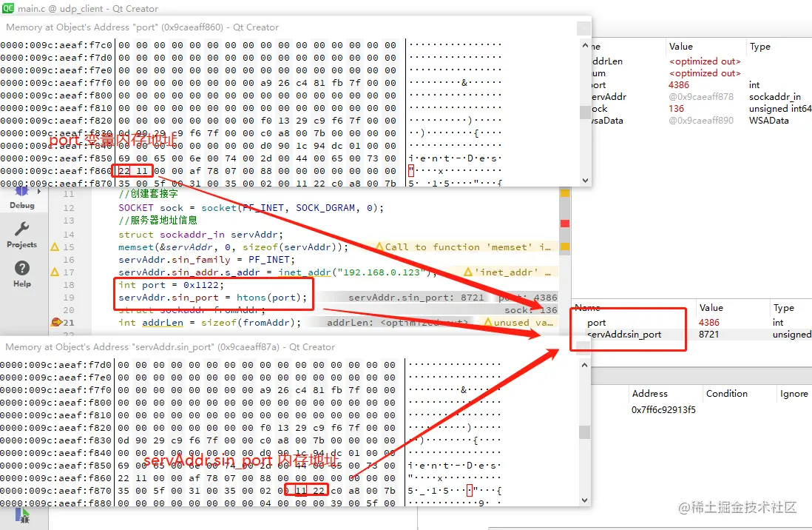Click inet_addr function on line 17
The width and height of the screenshot is (812, 530).
(x=305, y=272)
